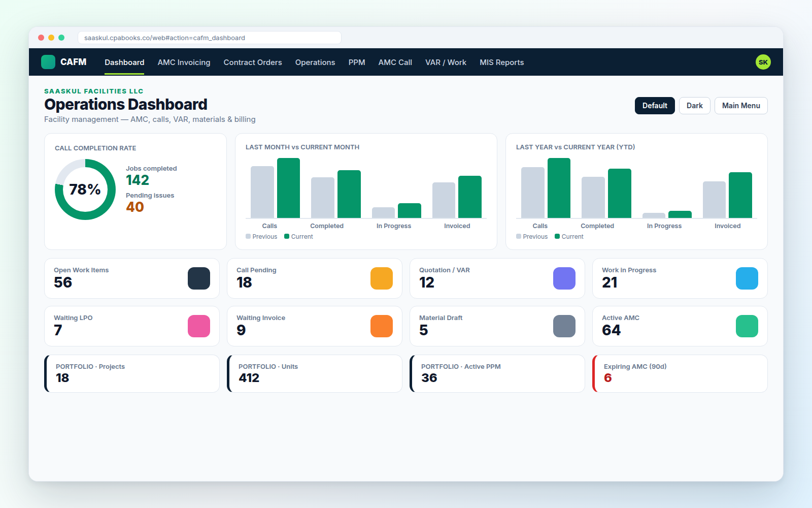
Task: Click the green CAFM logo icon
Action: pos(48,62)
